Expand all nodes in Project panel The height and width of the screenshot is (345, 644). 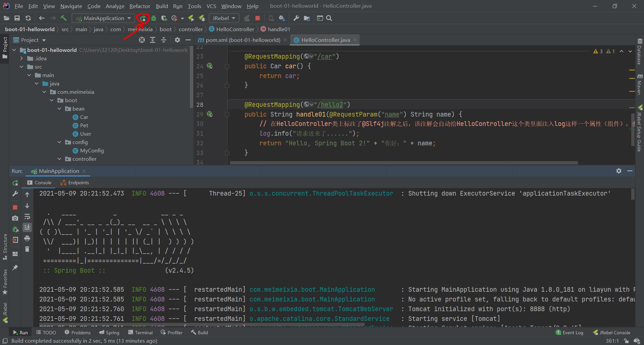point(153,40)
